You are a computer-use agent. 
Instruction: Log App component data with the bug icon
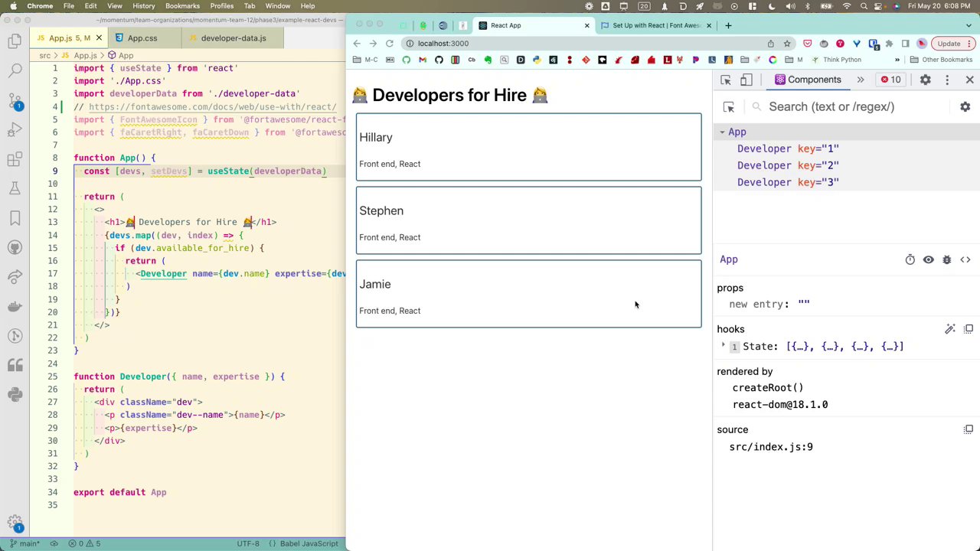click(946, 260)
